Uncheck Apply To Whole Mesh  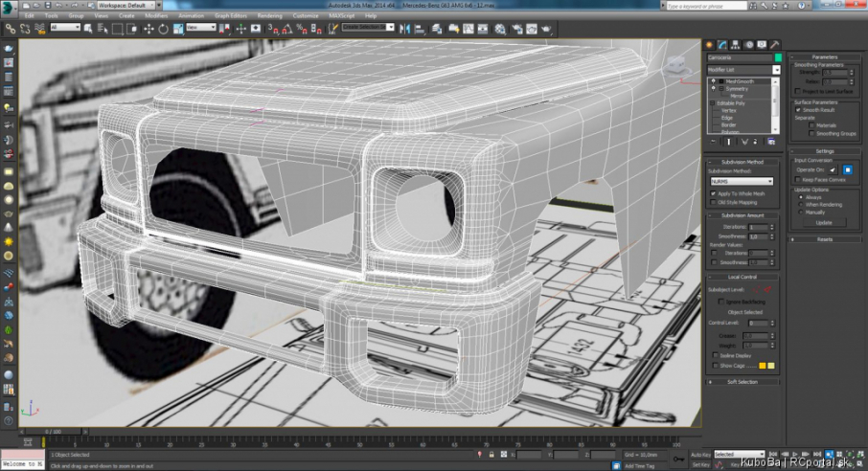coord(713,193)
